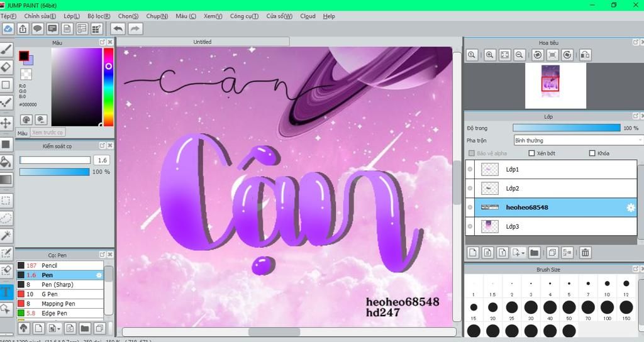
Task: Open the Cloud menu
Action: [x=308, y=16]
